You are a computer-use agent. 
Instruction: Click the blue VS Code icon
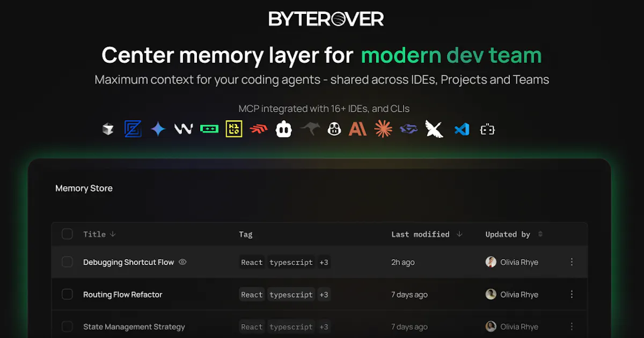pos(462,129)
